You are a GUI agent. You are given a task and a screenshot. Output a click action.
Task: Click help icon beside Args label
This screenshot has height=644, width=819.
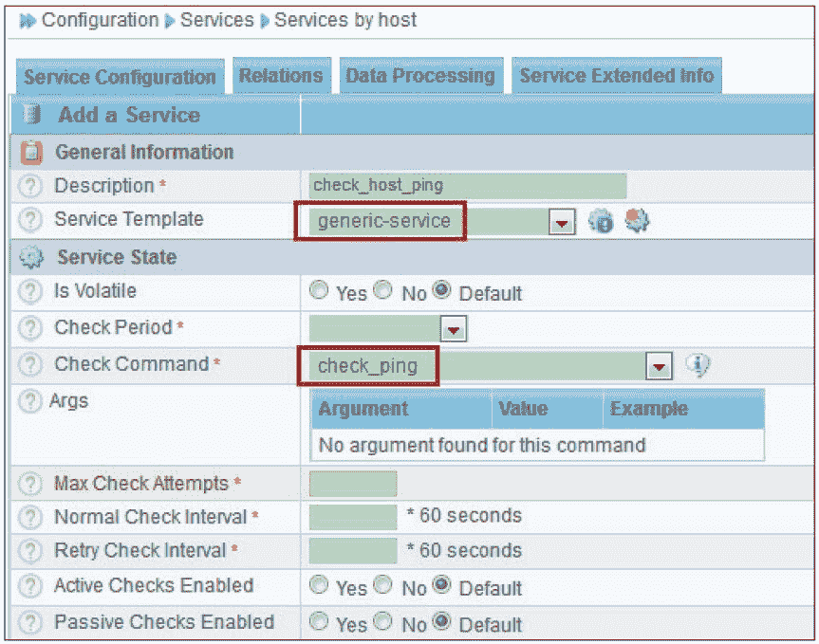pos(31,401)
